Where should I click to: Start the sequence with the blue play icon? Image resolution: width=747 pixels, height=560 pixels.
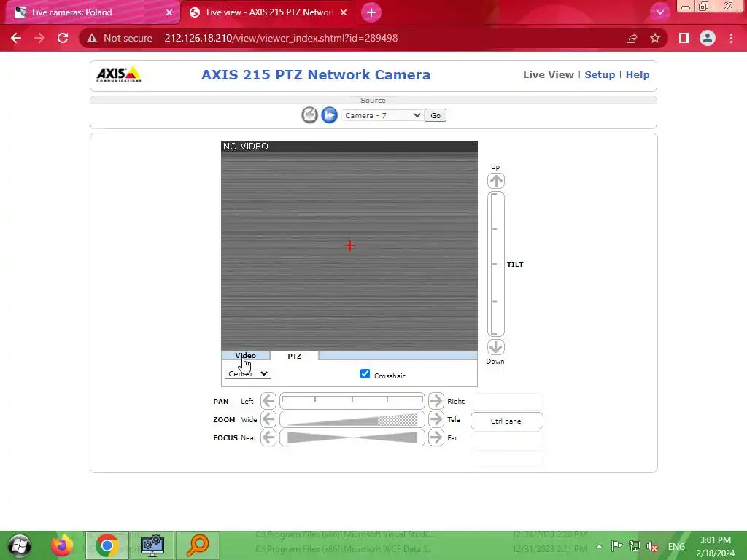point(329,114)
